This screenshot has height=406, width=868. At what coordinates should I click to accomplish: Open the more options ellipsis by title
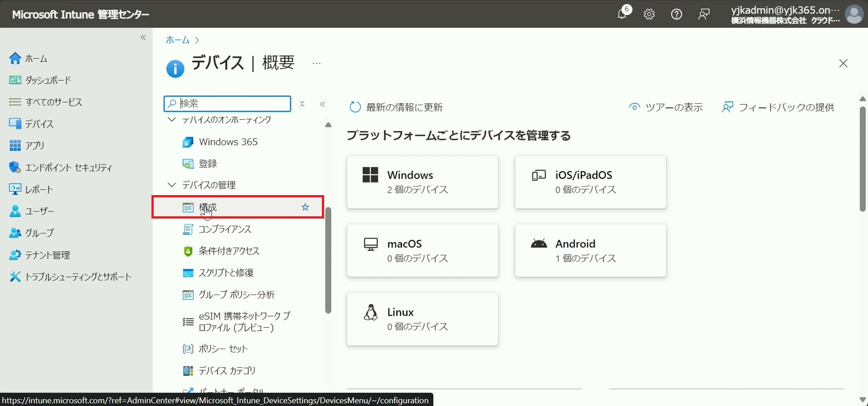[x=316, y=63]
